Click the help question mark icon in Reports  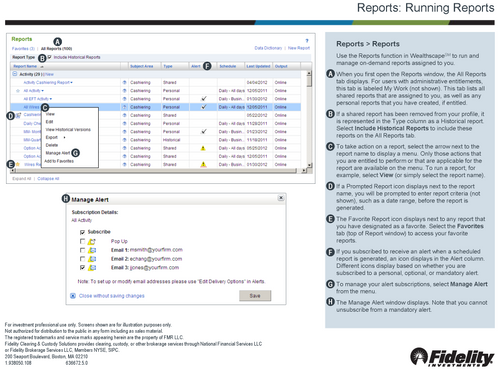tap(307, 41)
